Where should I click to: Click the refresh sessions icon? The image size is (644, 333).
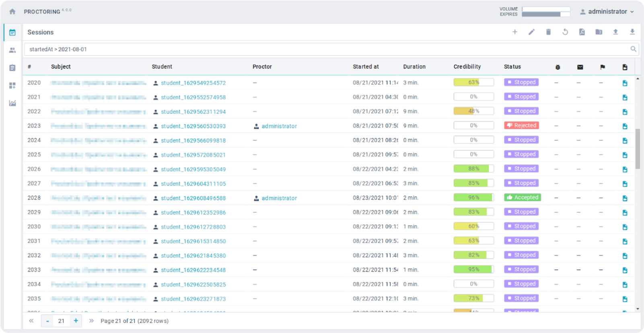[x=565, y=32]
